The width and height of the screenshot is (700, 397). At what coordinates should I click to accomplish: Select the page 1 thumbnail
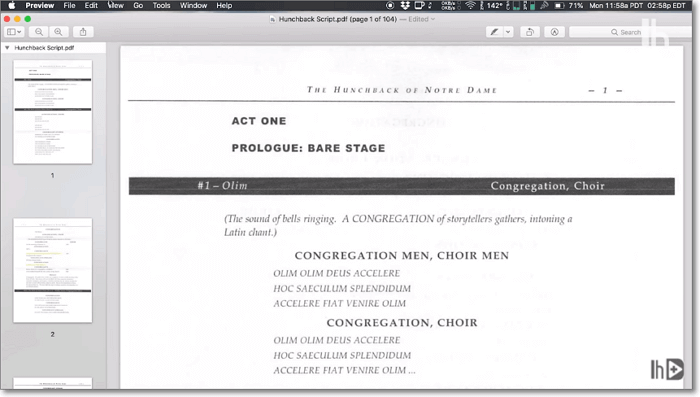53,112
